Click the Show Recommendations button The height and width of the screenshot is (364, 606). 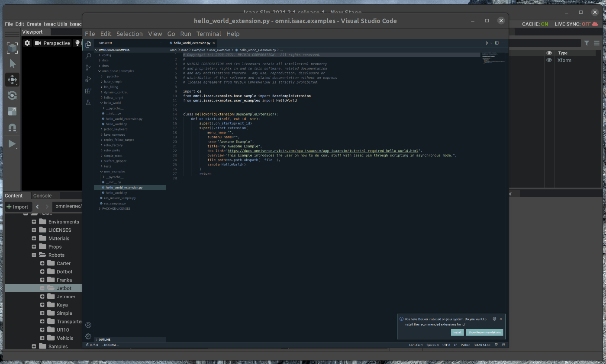[484, 332]
